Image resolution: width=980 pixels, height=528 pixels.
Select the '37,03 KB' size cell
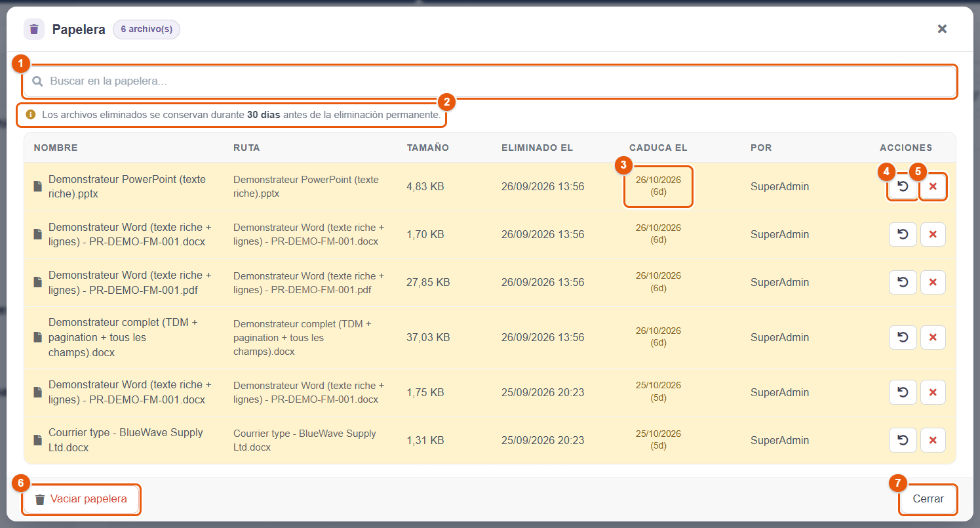pyautogui.click(x=428, y=338)
